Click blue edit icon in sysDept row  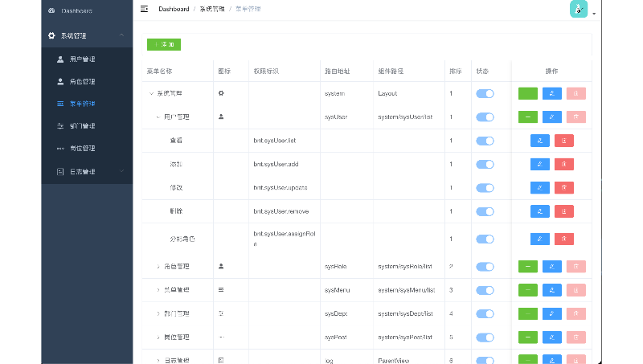coord(552,314)
